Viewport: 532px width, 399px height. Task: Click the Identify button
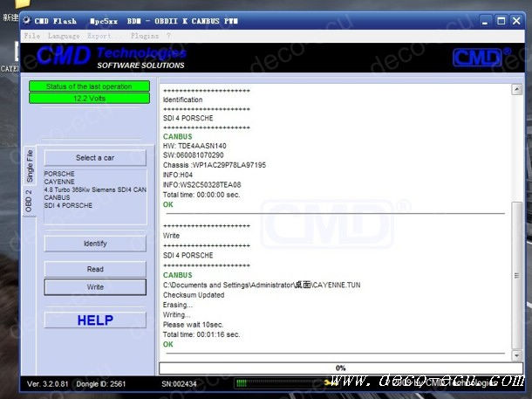click(95, 244)
